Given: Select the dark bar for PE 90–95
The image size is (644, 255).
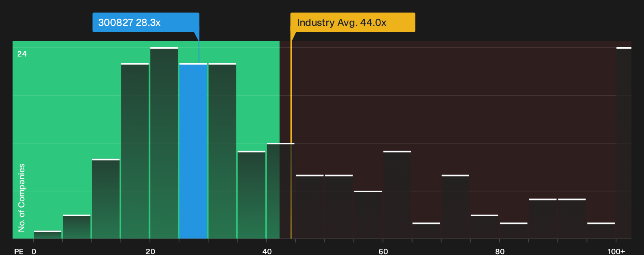Looking at the screenshot, I should [x=572, y=219].
